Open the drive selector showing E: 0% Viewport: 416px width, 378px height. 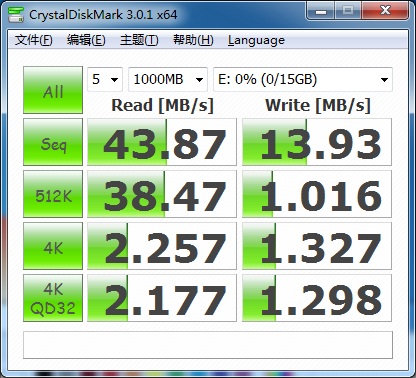[303, 79]
